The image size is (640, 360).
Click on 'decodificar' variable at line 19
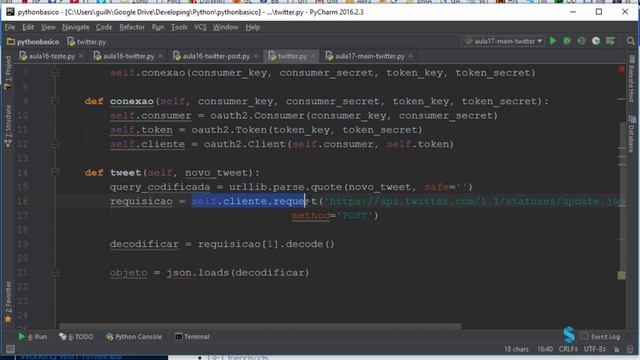tap(144, 244)
